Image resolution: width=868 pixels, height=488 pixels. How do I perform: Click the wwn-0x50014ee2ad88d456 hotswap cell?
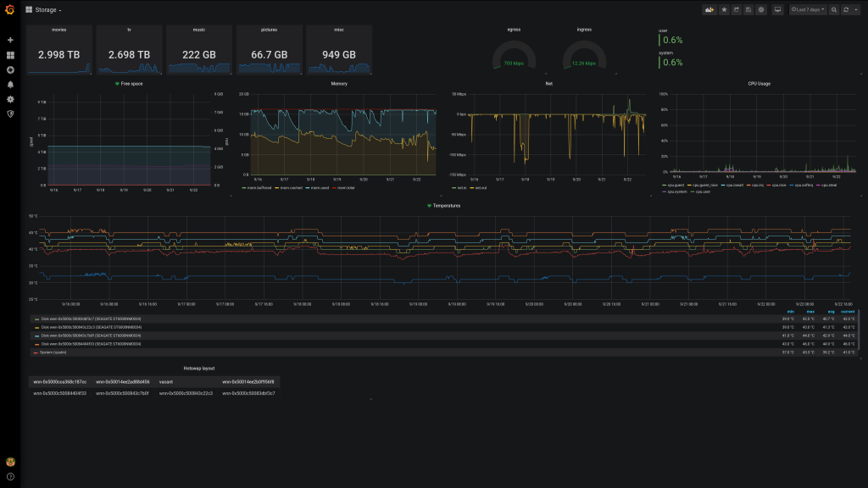pos(123,382)
